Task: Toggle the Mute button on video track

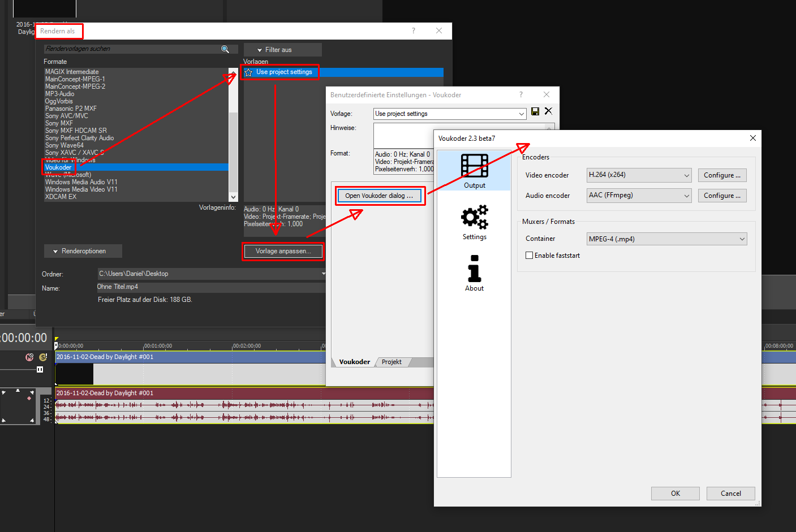Action: pos(29,357)
